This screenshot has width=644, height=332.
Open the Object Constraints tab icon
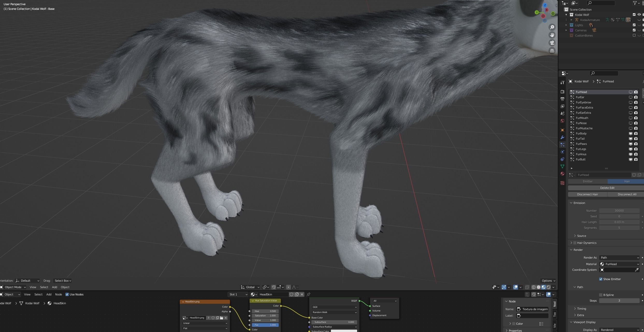tap(562, 159)
